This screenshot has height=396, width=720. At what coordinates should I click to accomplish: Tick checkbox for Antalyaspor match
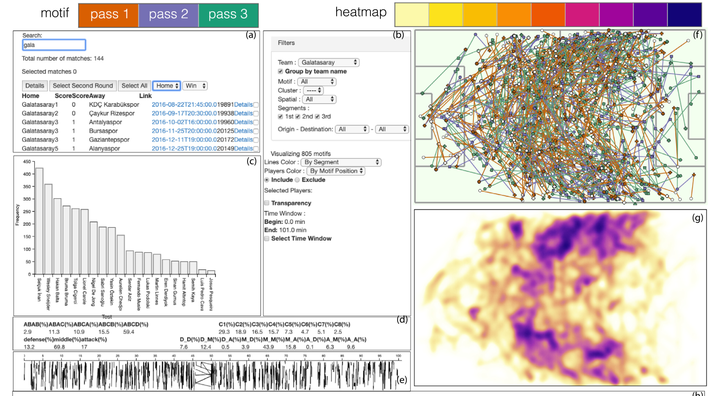(x=256, y=122)
